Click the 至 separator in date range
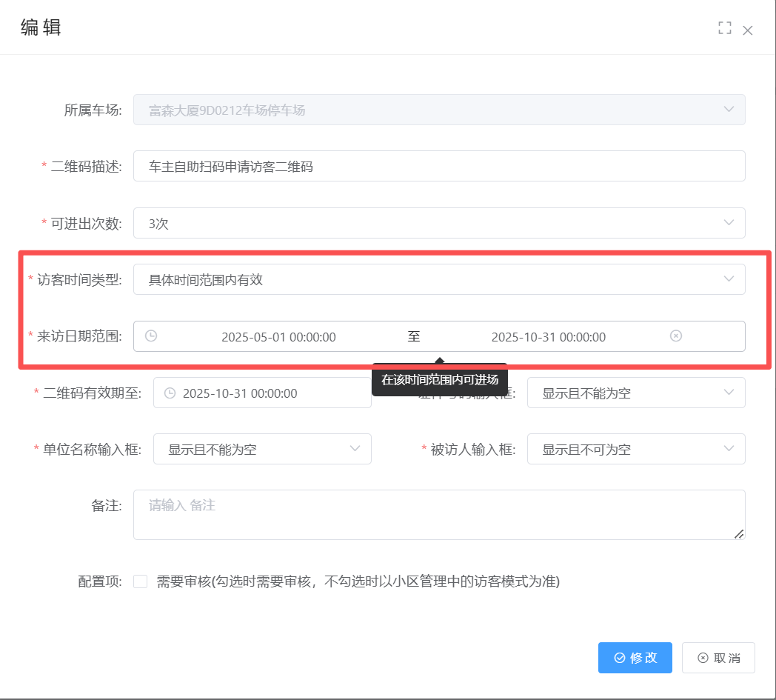 pyautogui.click(x=414, y=336)
